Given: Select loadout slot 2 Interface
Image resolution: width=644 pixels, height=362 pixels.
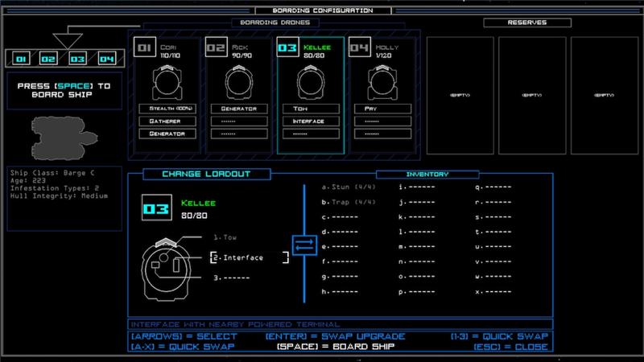Looking at the screenshot, I should pyautogui.click(x=248, y=257).
